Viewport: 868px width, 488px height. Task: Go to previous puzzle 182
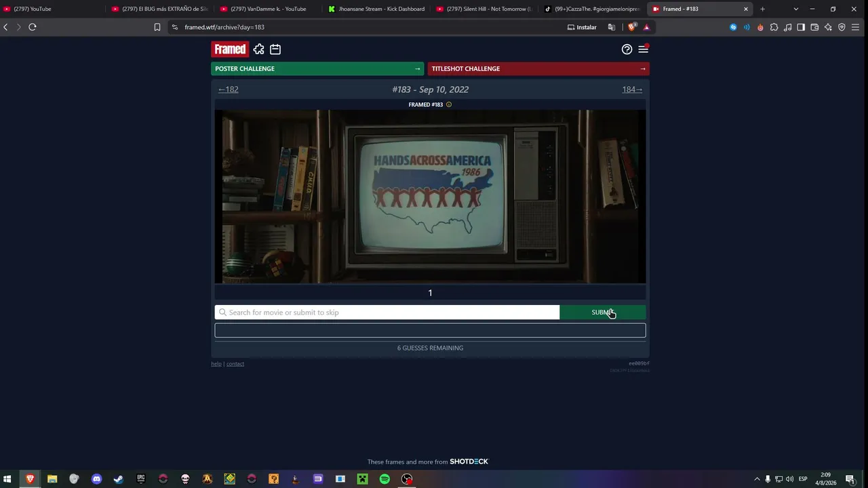click(228, 89)
